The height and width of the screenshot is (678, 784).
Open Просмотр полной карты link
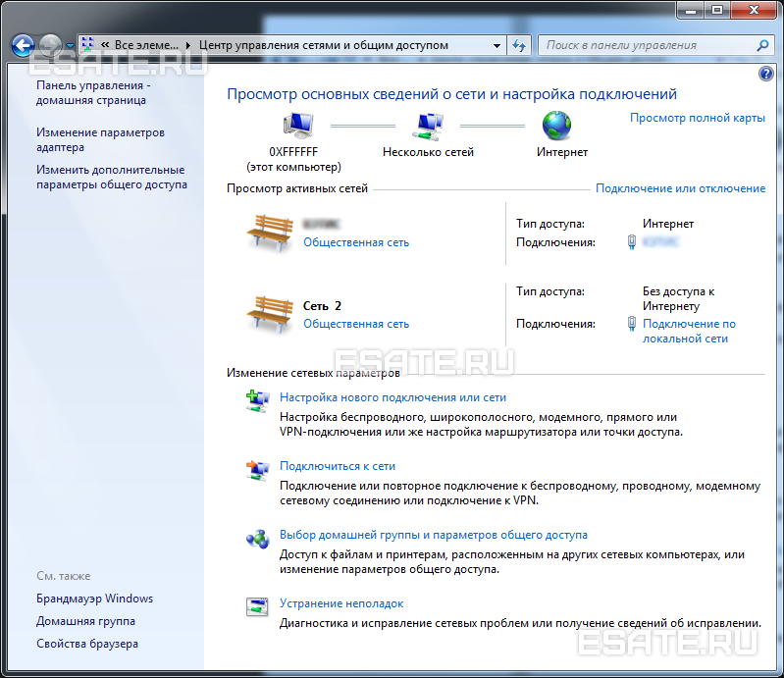tap(697, 118)
